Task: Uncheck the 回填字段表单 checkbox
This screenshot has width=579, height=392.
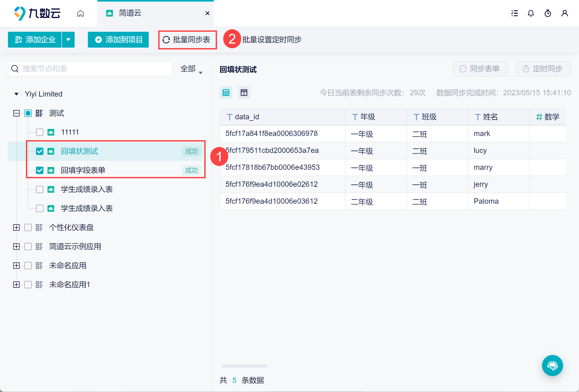Action: click(40, 170)
